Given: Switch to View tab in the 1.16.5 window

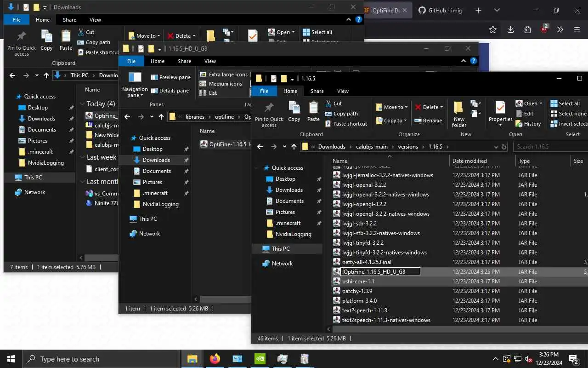Looking at the screenshot, I should point(343,91).
